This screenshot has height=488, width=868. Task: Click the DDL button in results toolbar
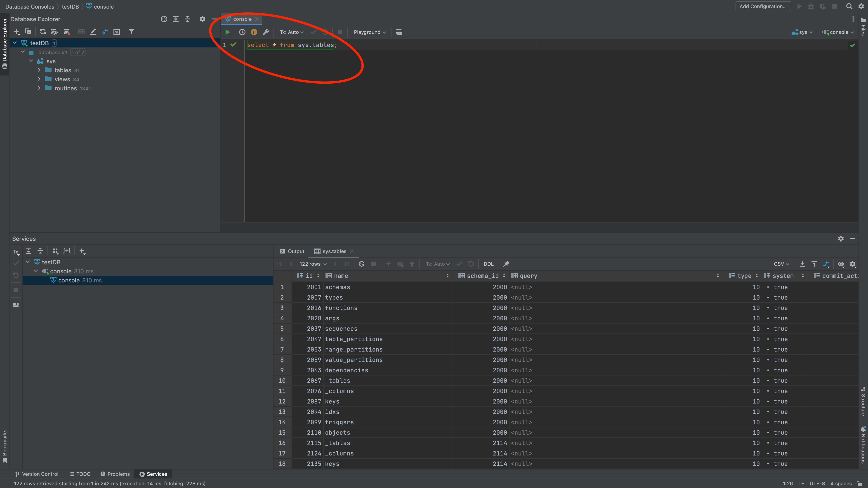pos(488,264)
